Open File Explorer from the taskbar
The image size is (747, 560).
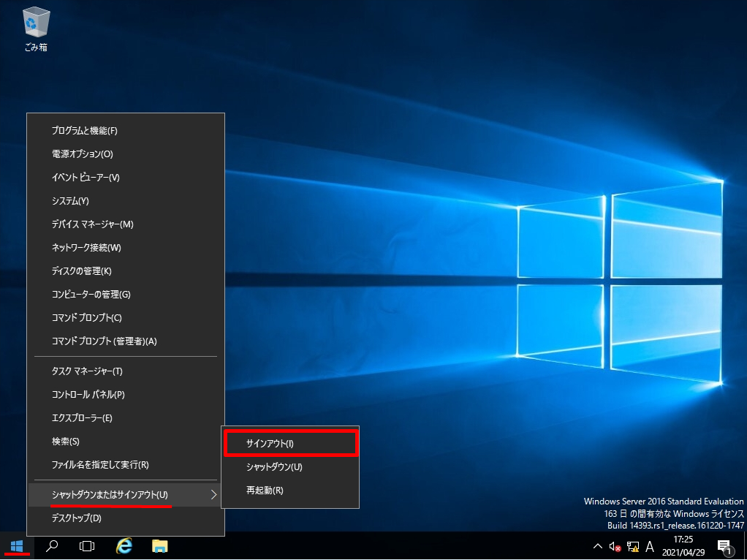coord(159,545)
